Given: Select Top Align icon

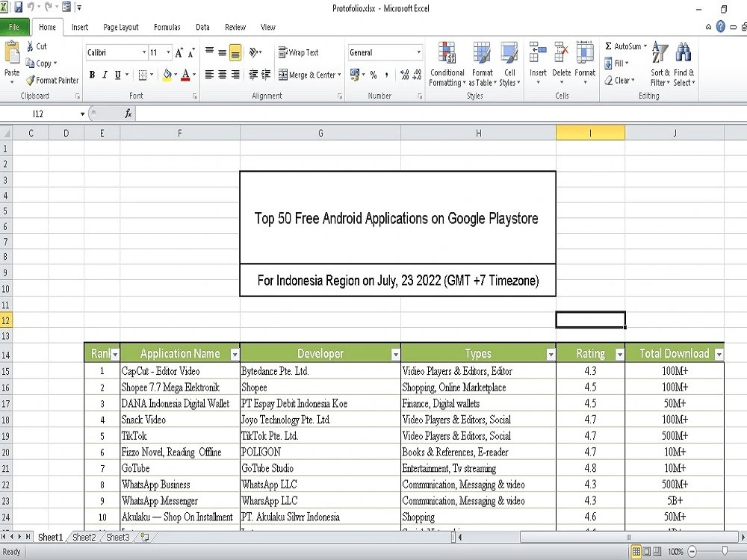Looking at the screenshot, I should (x=209, y=52).
